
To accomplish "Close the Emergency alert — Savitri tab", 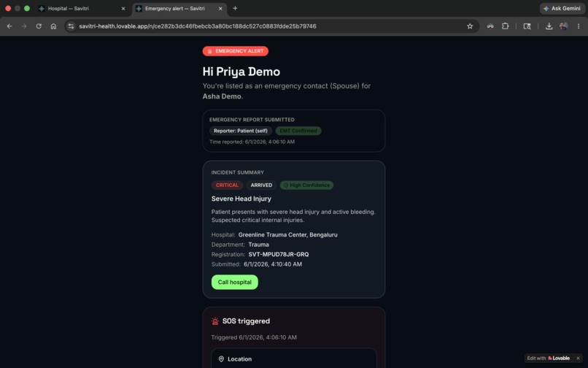I will point(220,9).
